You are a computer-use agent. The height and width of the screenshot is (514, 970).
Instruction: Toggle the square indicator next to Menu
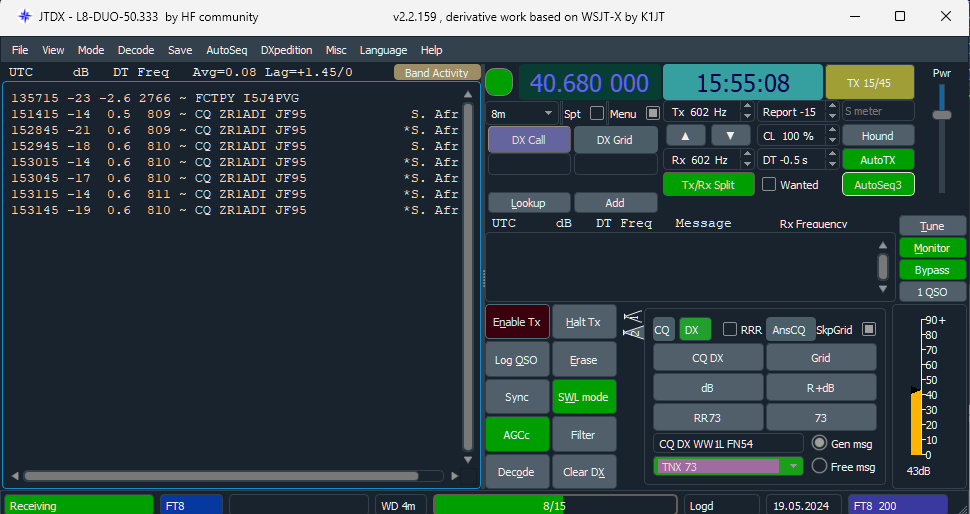tap(652, 113)
